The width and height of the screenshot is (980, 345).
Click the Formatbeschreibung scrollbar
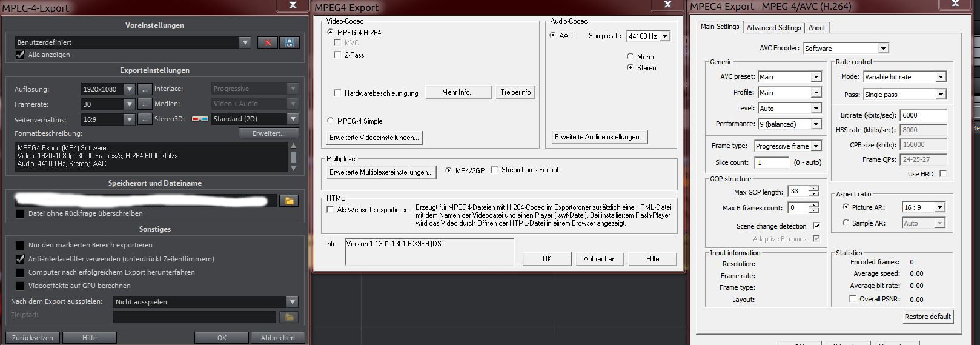[x=293, y=157]
